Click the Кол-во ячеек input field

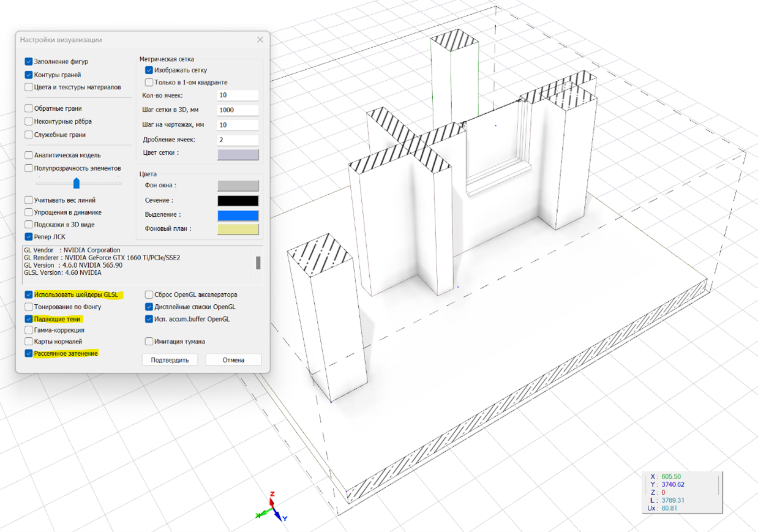(x=238, y=96)
